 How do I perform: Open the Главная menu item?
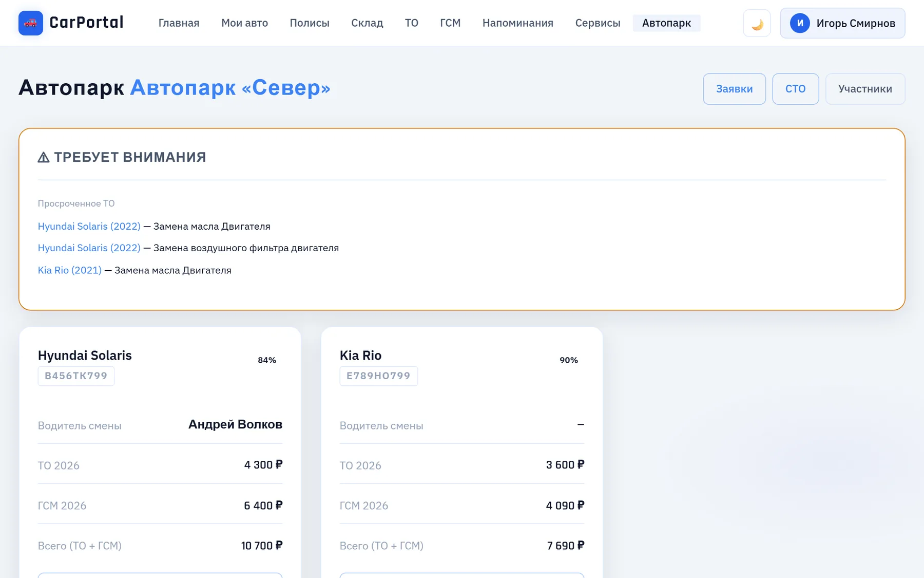click(179, 23)
